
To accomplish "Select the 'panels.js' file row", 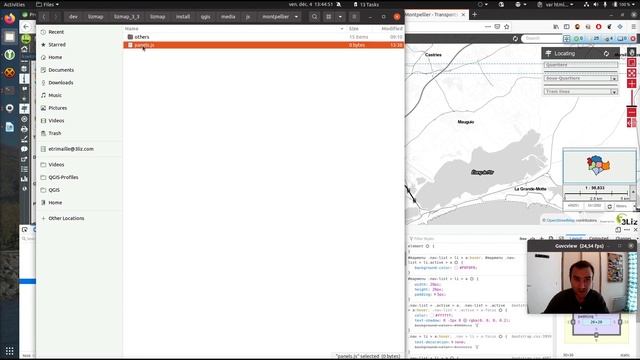I will coord(264,45).
